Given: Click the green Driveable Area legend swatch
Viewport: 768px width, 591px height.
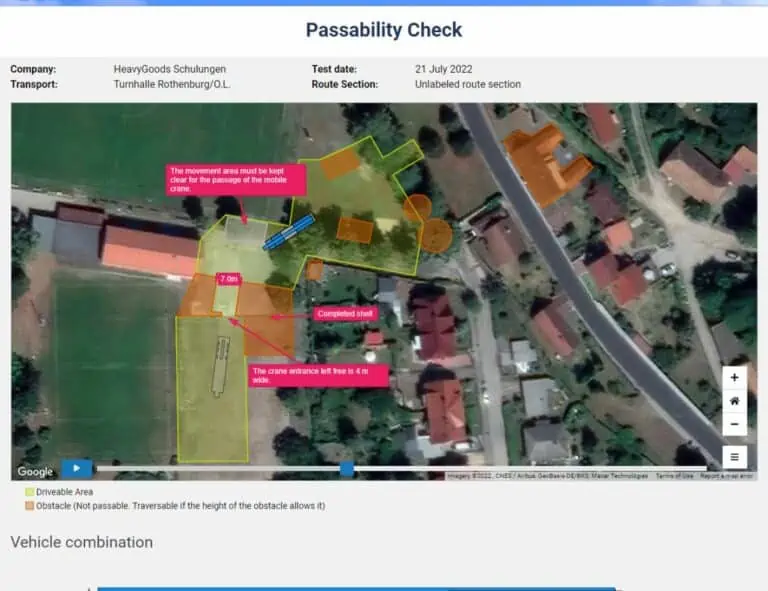Looking at the screenshot, I should [x=29, y=492].
